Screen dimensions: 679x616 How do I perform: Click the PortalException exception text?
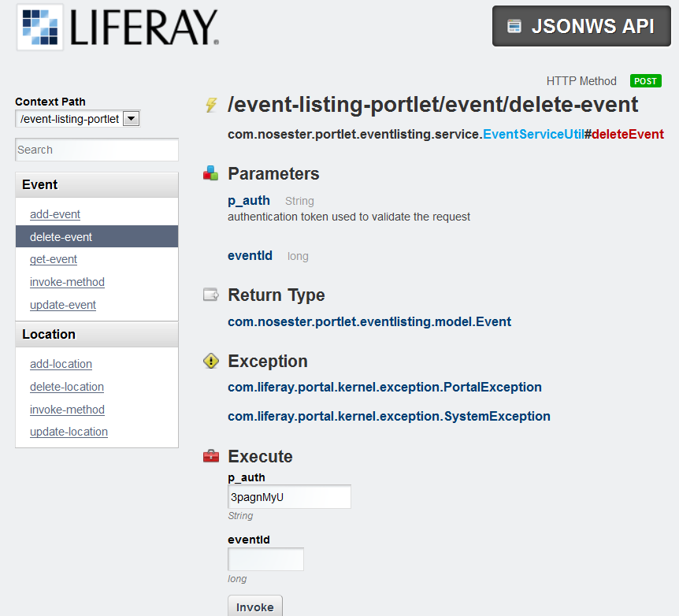(x=384, y=387)
